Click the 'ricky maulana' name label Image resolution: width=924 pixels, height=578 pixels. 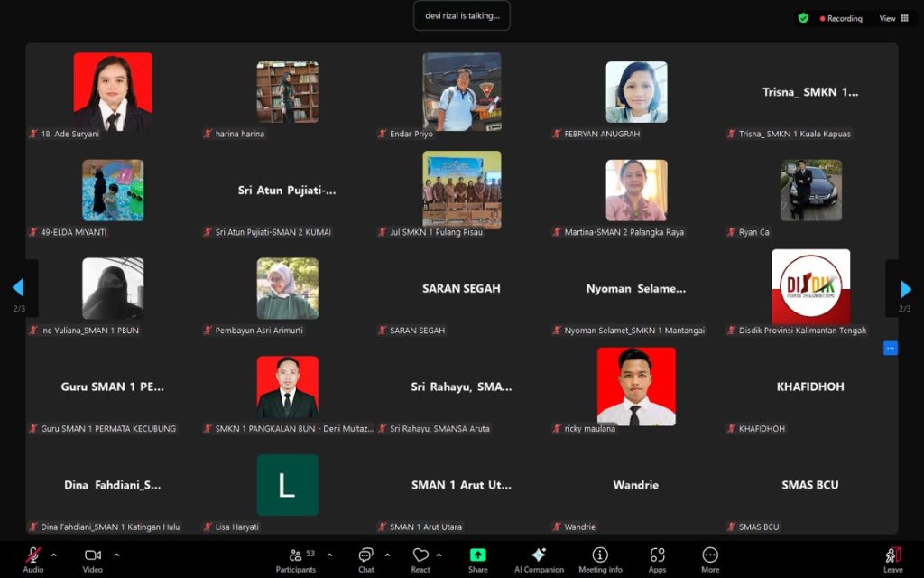[590, 429]
